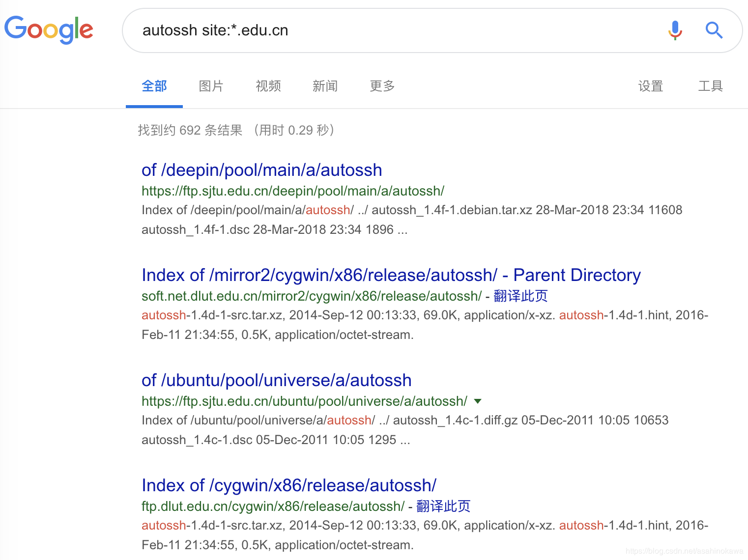This screenshot has height=560, width=748.
Task: Open result 'Index of /cygwin/x86/release/autossh/'
Action: [x=289, y=485]
